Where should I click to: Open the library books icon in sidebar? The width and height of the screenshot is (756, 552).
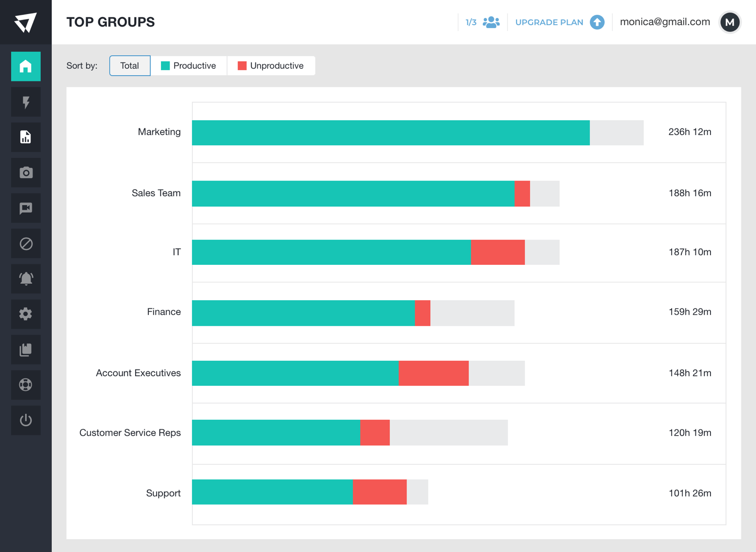26,350
